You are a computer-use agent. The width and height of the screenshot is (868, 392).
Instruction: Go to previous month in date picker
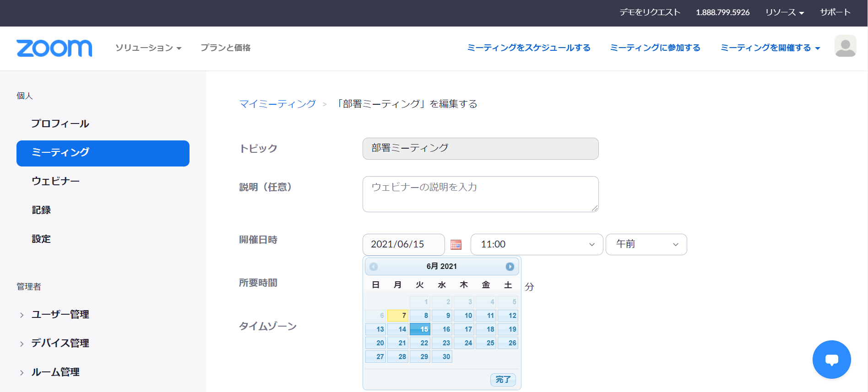[x=374, y=267]
